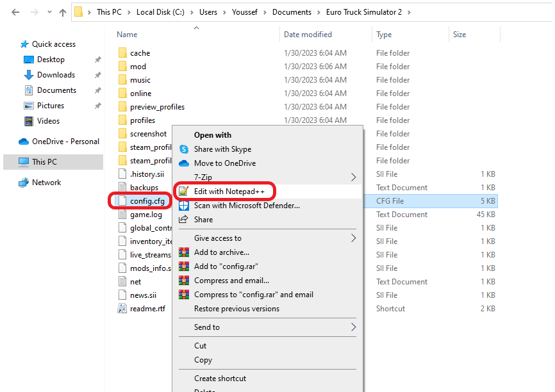This screenshot has height=392, width=555.
Task: Click the Network icon in sidebar
Action: pyautogui.click(x=24, y=183)
